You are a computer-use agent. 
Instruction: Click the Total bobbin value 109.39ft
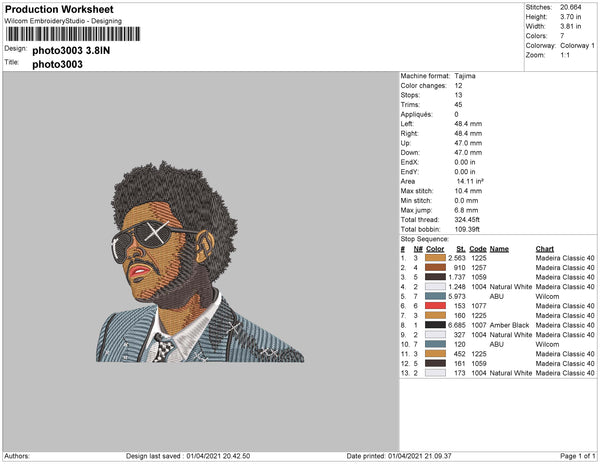pos(467,229)
